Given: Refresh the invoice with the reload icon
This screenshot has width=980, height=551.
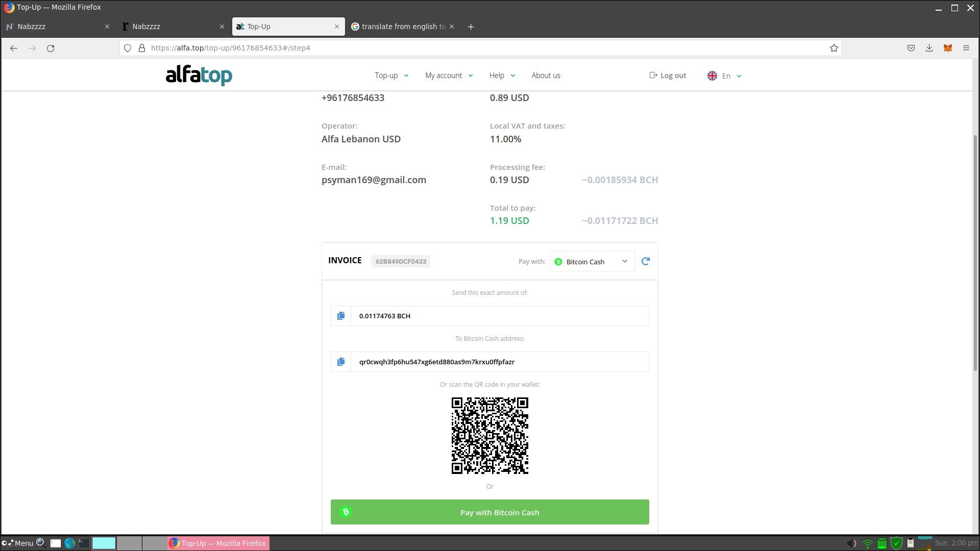Looking at the screenshot, I should tap(646, 261).
